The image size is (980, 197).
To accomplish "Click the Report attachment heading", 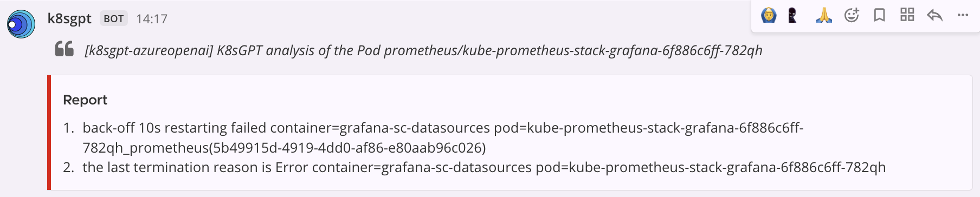I will point(85,100).
